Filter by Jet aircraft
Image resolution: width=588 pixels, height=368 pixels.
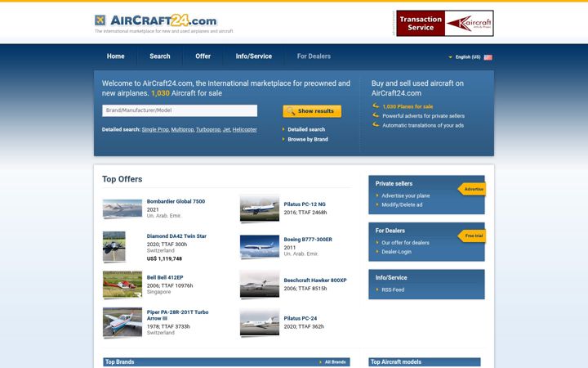[226, 129]
